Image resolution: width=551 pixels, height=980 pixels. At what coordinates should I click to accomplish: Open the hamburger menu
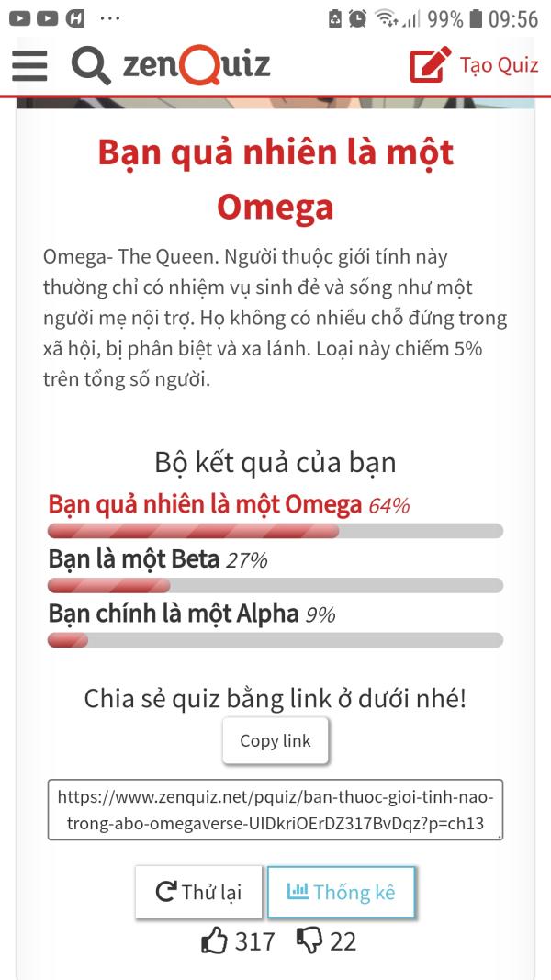coord(29,65)
